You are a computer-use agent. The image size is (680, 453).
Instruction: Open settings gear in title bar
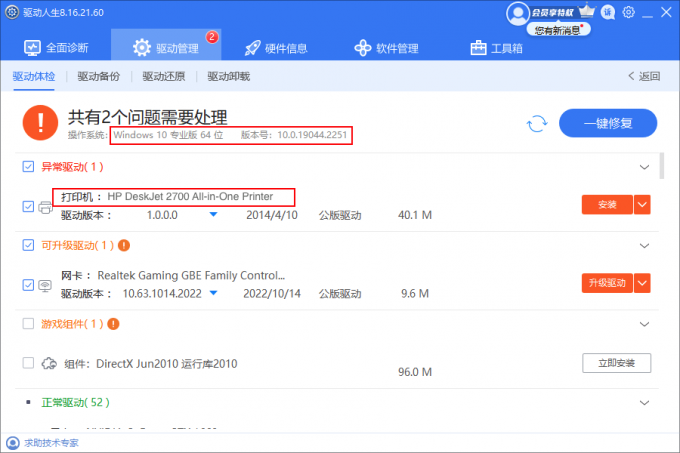628,13
